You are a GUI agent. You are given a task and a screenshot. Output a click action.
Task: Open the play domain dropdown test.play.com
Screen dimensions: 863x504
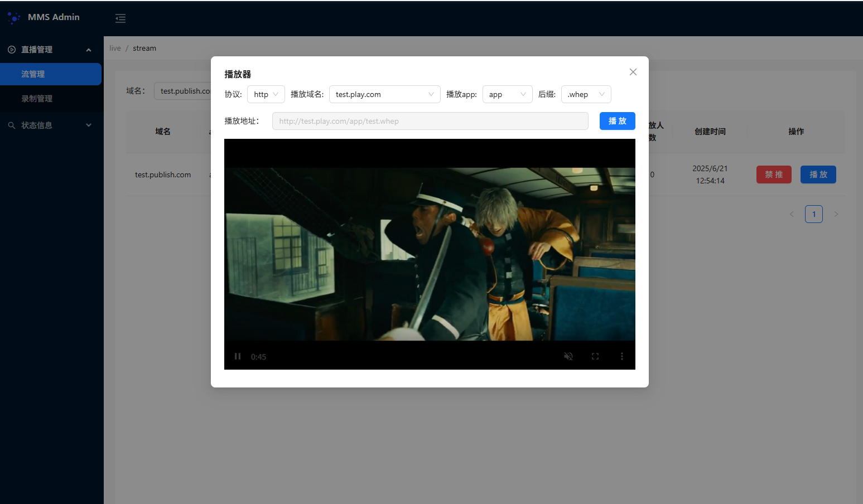pyautogui.click(x=385, y=94)
